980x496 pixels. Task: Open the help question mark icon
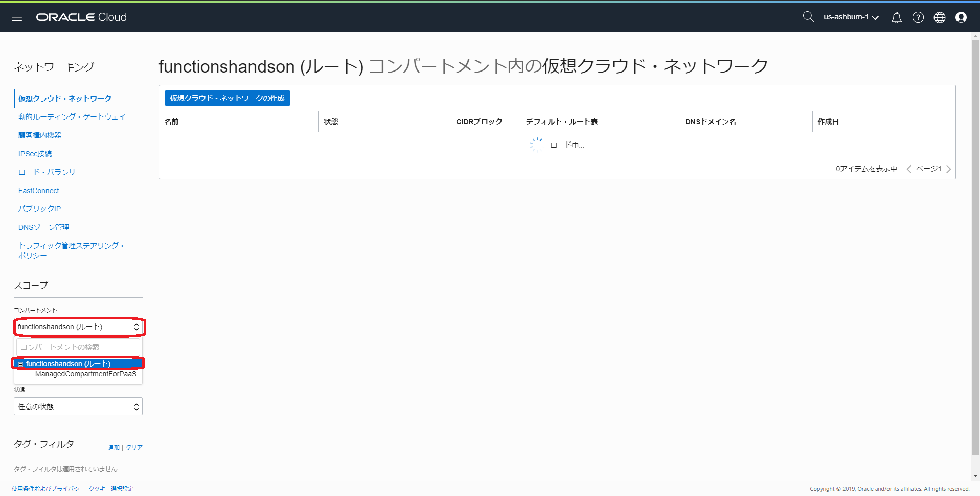coord(918,18)
